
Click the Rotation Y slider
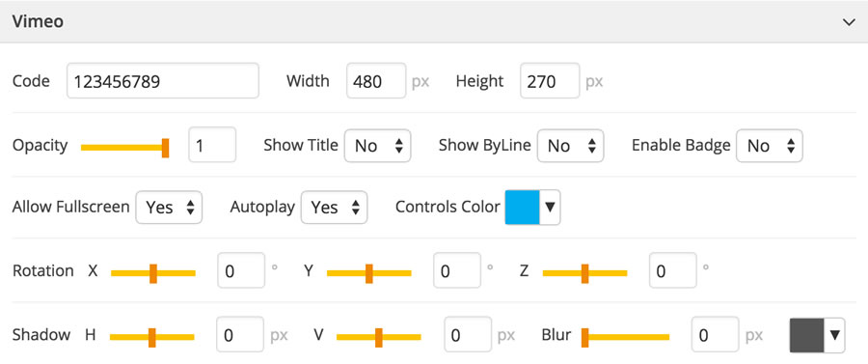click(x=369, y=273)
